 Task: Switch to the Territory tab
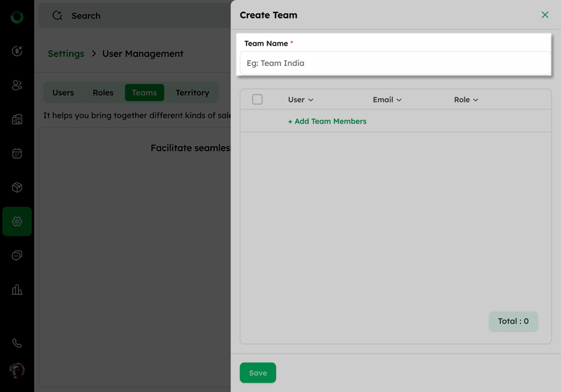tap(192, 93)
